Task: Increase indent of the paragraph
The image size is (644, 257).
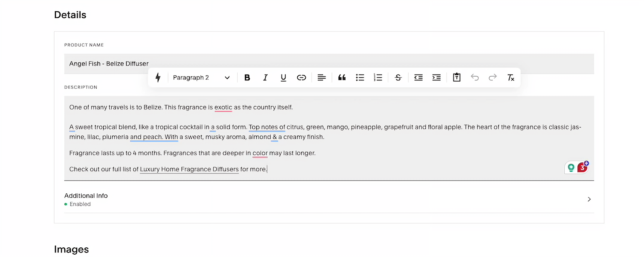Action: (436, 77)
